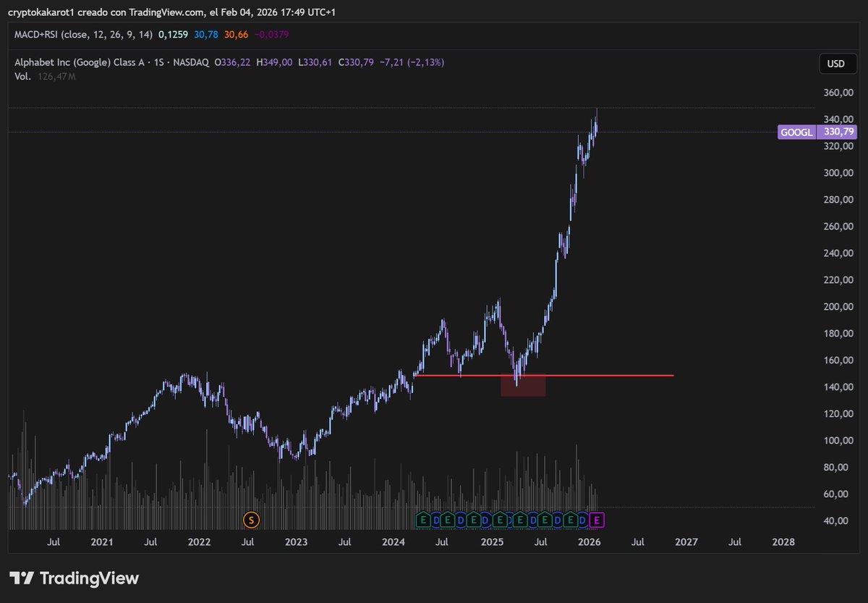The image size is (868, 603).
Task: Select the MACD+RSI indicator legend
Action: [83, 34]
